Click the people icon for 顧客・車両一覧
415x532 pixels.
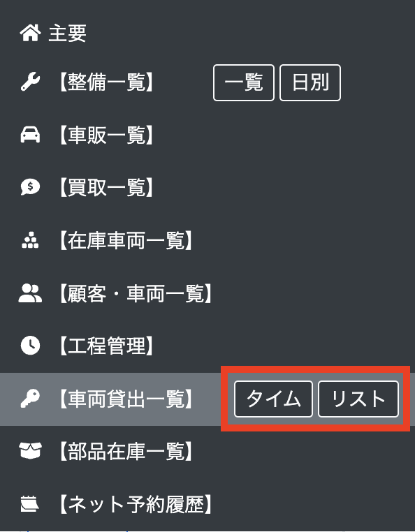pyautogui.click(x=30, y=293)
